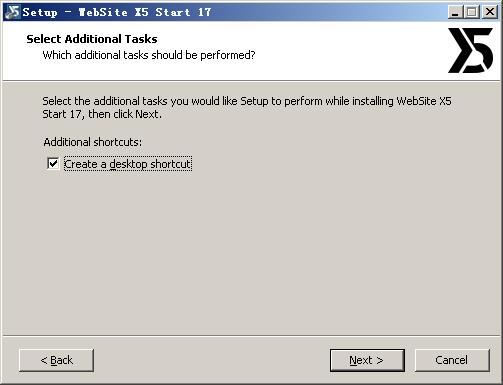Uncheck the Create a desktop shortcut checkbox
The height and width of the screenshot is (385, 503).
coord(53,164)
